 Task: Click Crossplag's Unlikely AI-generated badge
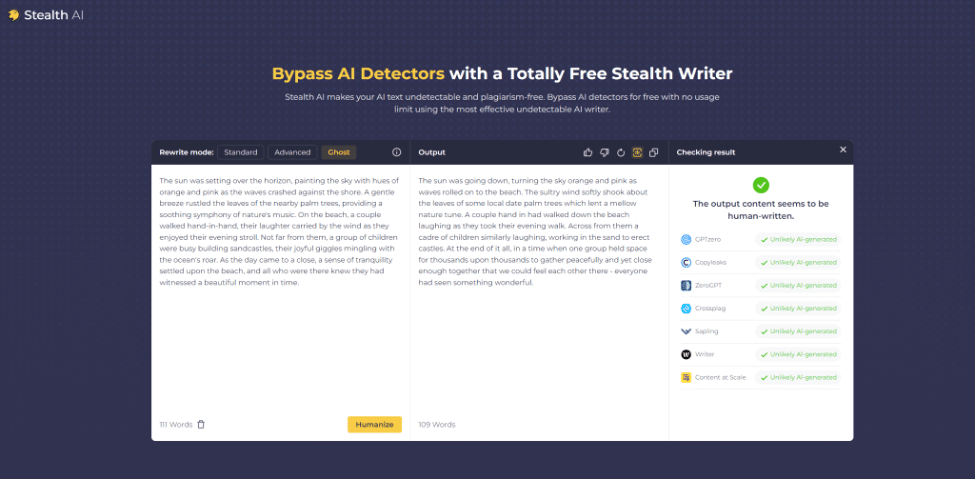coord(798,308)
